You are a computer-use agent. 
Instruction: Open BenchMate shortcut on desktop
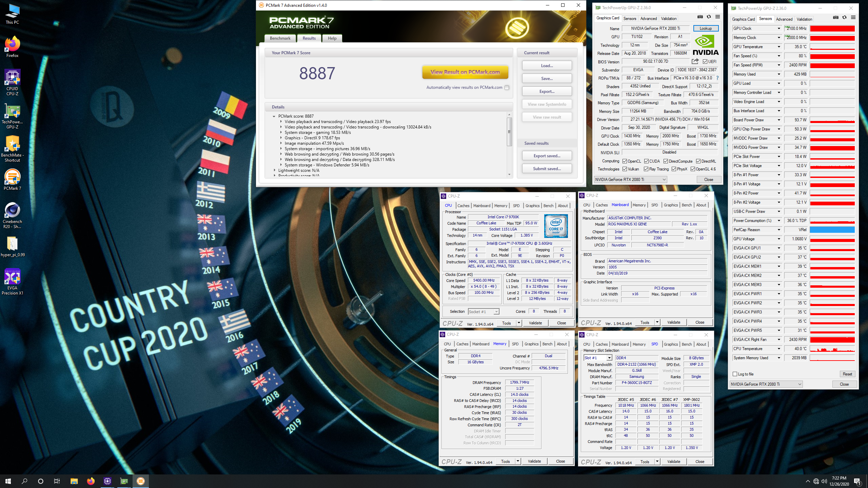(13, 149)
